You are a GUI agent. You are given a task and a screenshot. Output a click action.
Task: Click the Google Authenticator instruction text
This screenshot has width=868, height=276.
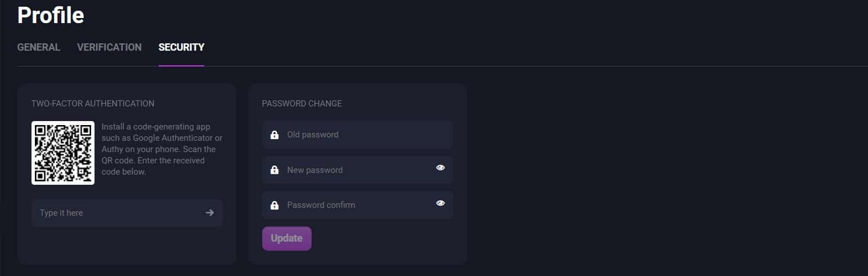click(162, 149)
